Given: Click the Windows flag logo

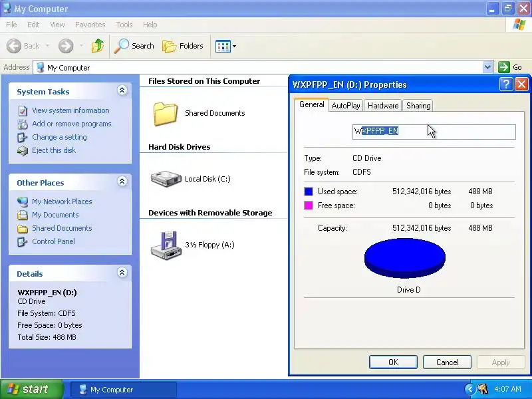Looking at the screenshot, I should pos(519,25).
